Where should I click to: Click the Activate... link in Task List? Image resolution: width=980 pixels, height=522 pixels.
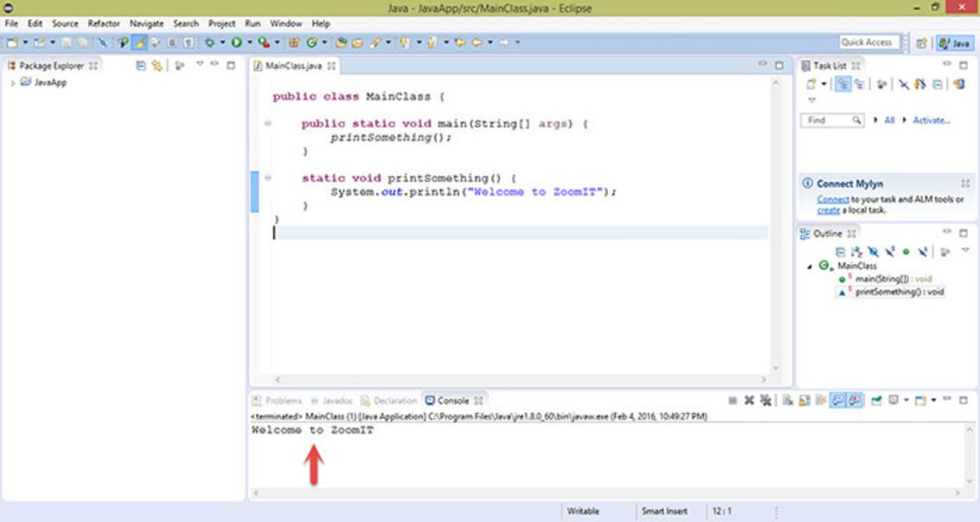[x=931, y=120]
